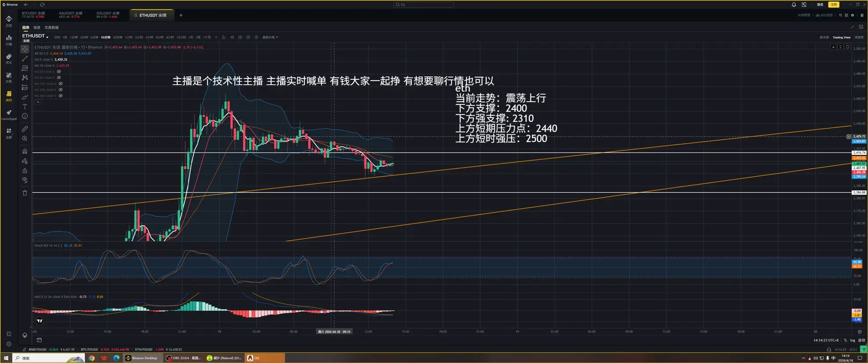Show the MA 360 indicator via its eye
Screen dimensions: 868x363
61,96
